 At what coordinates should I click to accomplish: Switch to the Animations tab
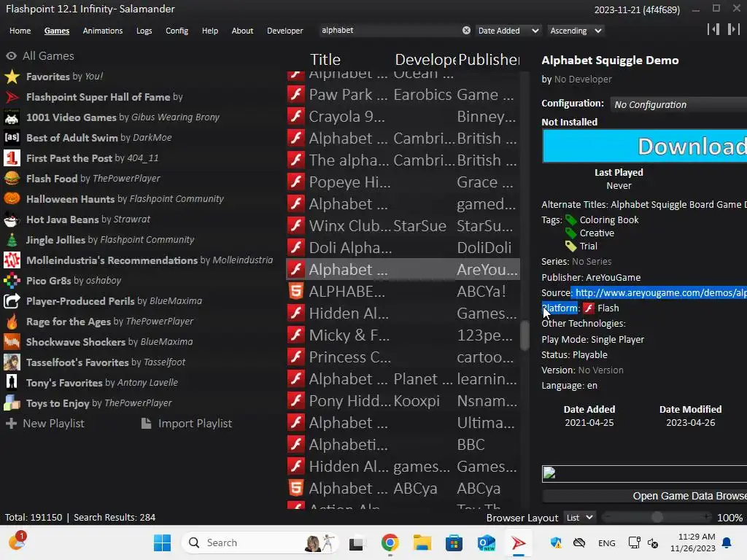tap(102, 31)
